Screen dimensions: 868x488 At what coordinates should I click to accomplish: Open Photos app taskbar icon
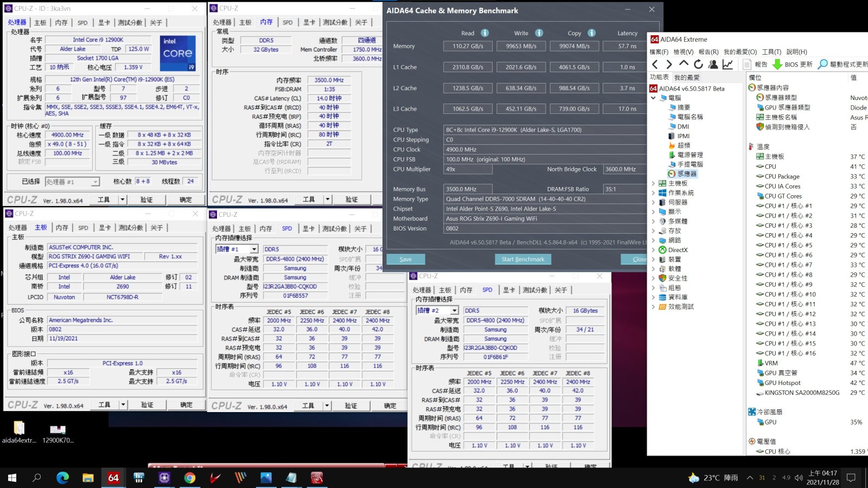[x=266, y=478]
